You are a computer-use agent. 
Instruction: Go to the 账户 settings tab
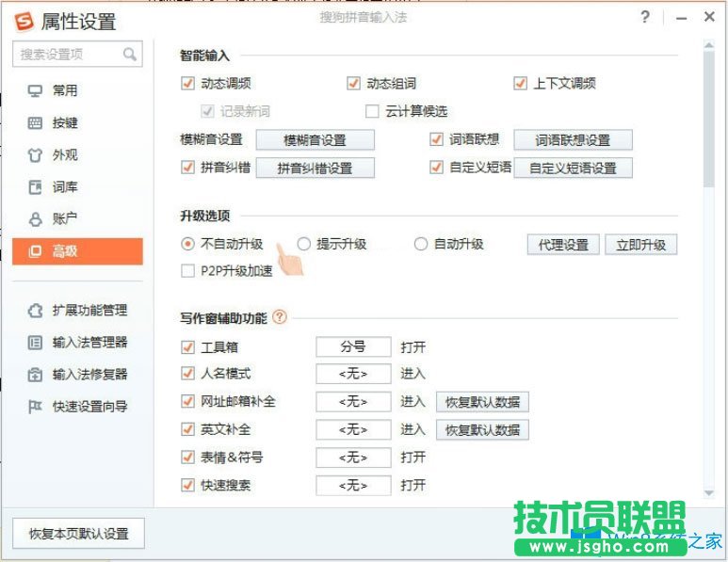coord(77,219)
